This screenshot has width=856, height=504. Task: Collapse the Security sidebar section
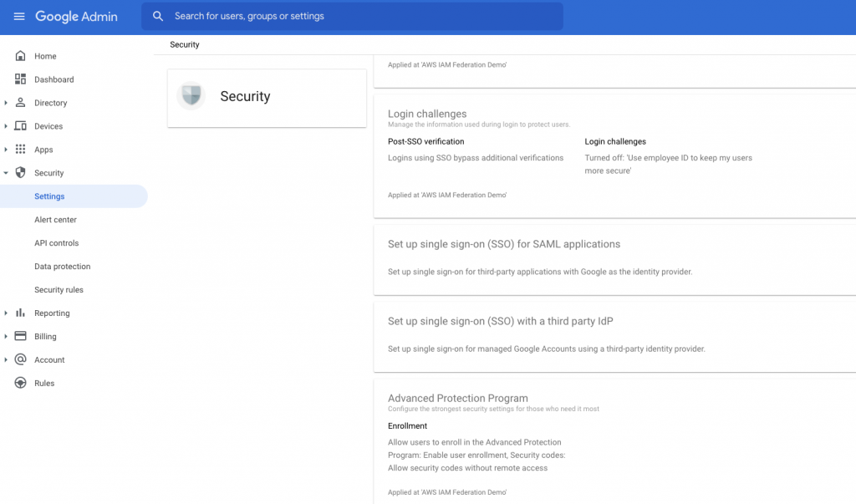click(7, 172)
